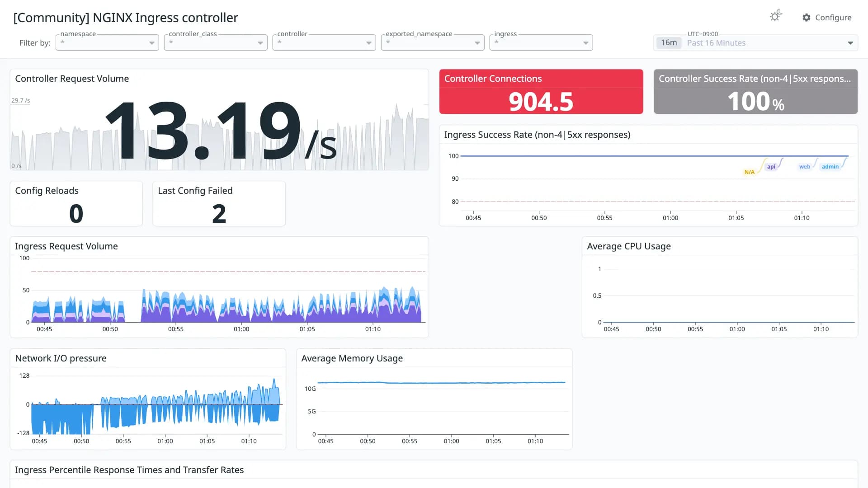Click the time range dropdown arrow
This screenshot has height=488, width=868.
[x=850, y=43]
